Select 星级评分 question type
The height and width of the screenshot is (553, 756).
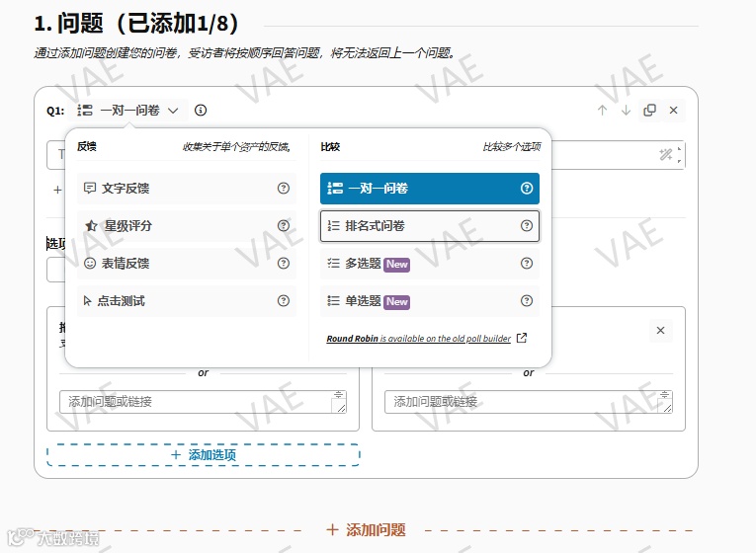(x=187, y=226)
